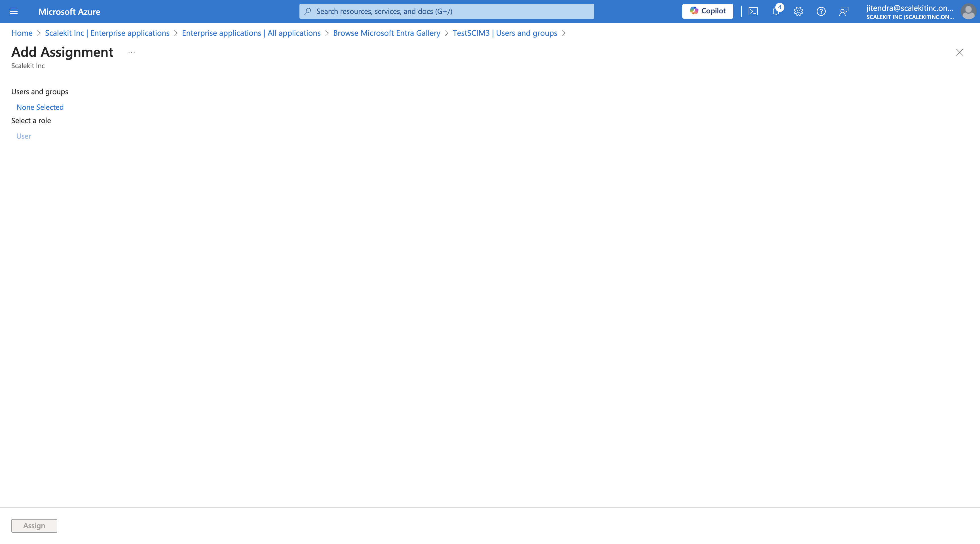Close the Add Assignment pane
This screenshot has height=544, width=980.
tap(959, 52)
